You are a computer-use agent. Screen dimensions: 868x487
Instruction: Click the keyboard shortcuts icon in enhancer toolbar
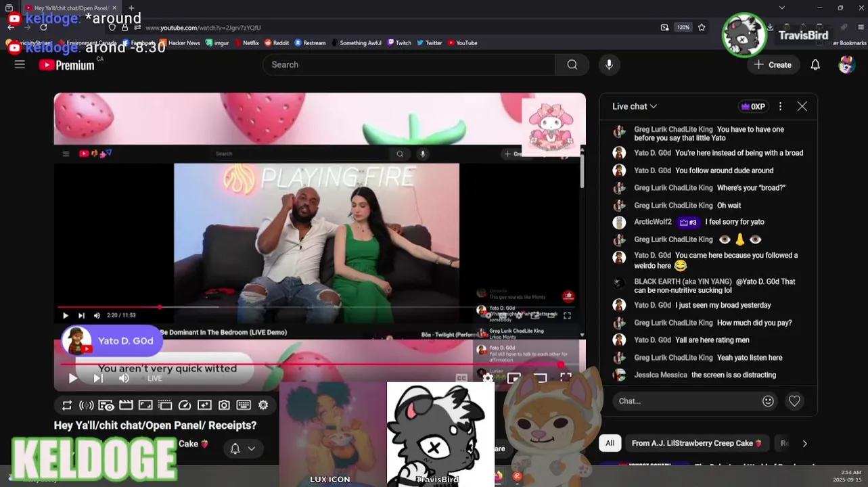(x=244, y=405)
